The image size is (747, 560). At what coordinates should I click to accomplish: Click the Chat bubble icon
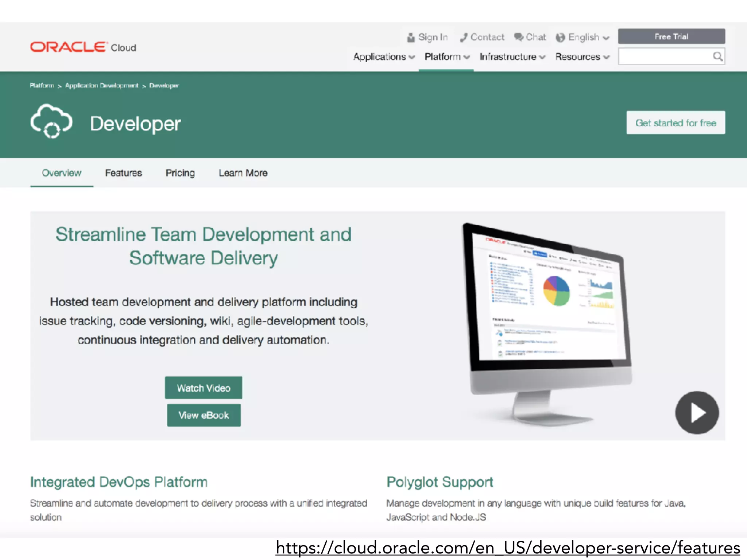pos(519,37)
